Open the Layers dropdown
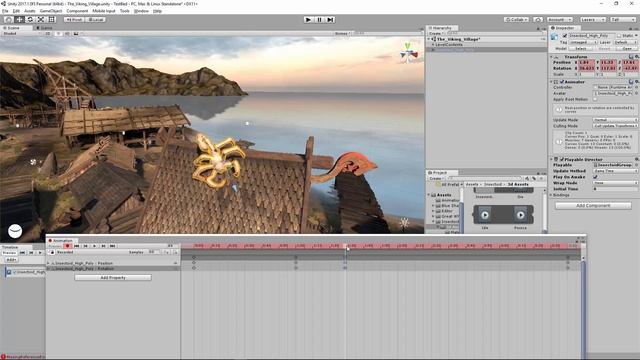This screenshot has height=360, width=640. pyautogui.click(x=593, y=19)
